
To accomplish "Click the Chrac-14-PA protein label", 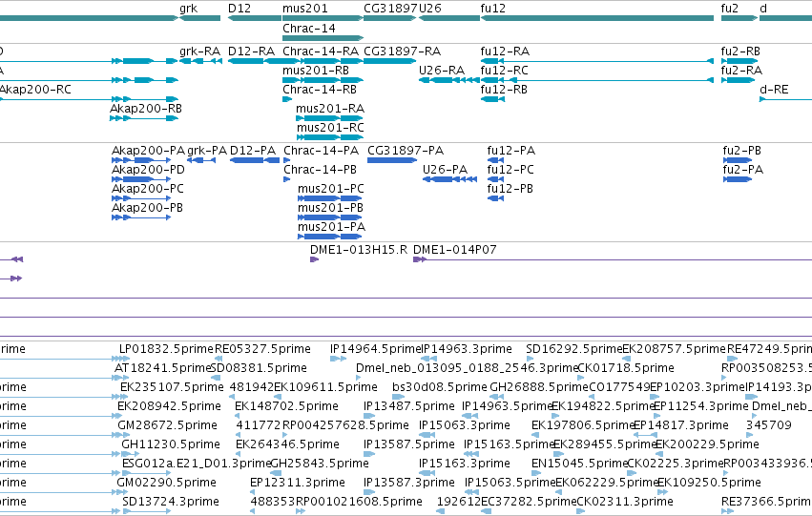I will coord(321,151).
